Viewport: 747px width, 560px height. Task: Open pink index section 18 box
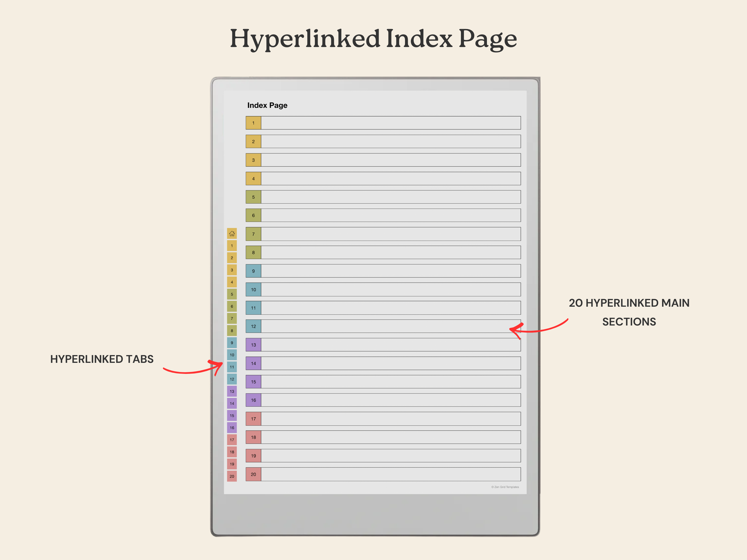pyautogui.click(x=253, y=437)
